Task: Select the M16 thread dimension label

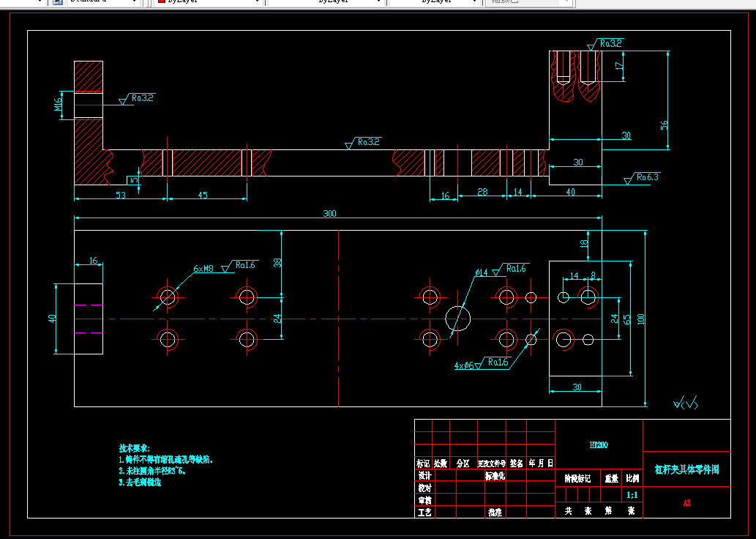Action: (x=59, y=105)
